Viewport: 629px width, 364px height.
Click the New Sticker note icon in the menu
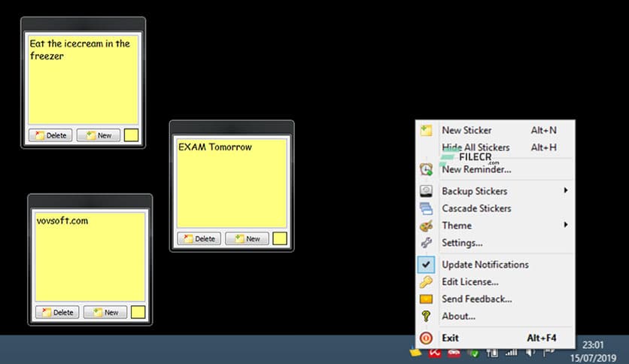(426, 130)
